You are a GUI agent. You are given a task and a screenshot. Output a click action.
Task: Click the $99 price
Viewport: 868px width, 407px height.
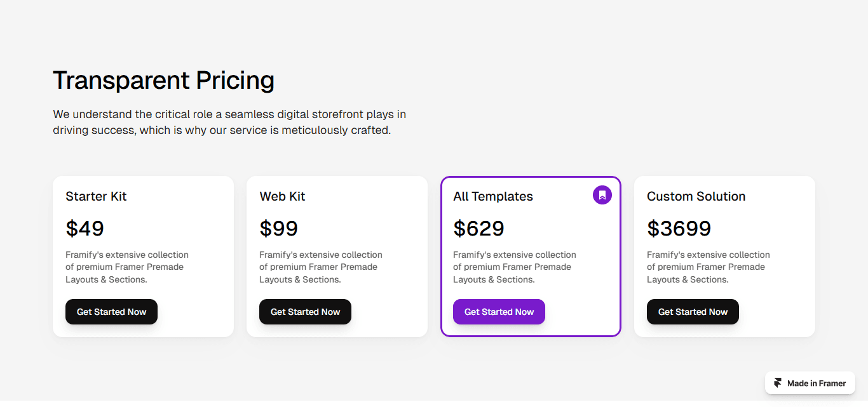point(278,228)
